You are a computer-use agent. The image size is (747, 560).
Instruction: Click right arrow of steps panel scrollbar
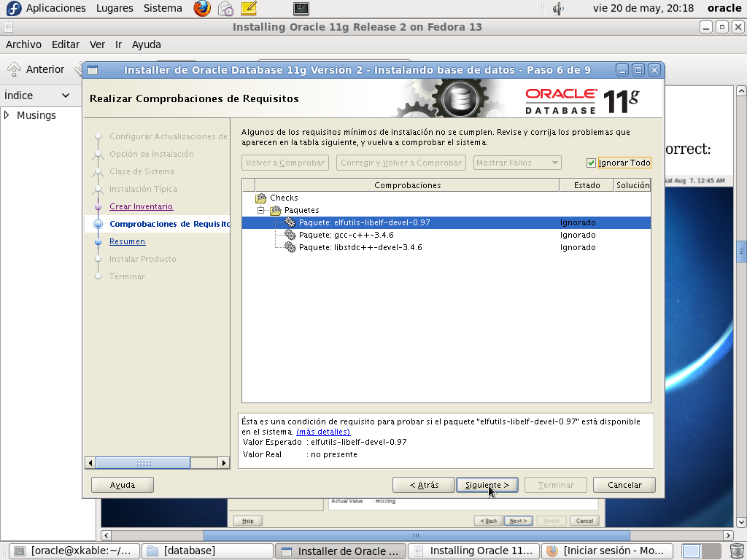(223, 462)
